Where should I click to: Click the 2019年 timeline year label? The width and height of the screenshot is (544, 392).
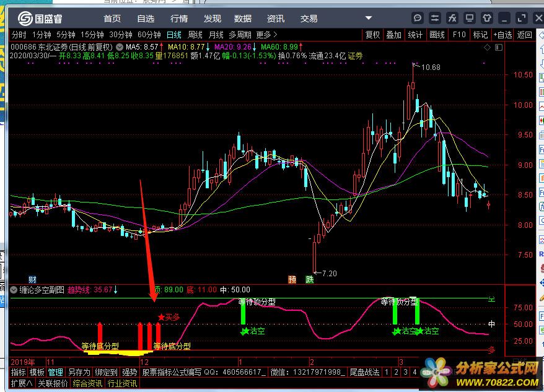(23, 361)
